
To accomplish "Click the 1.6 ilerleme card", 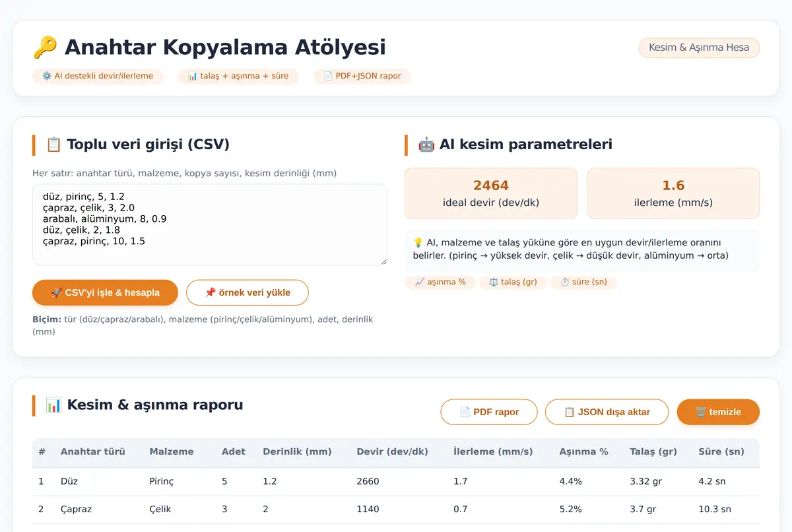I will (673, 193).
